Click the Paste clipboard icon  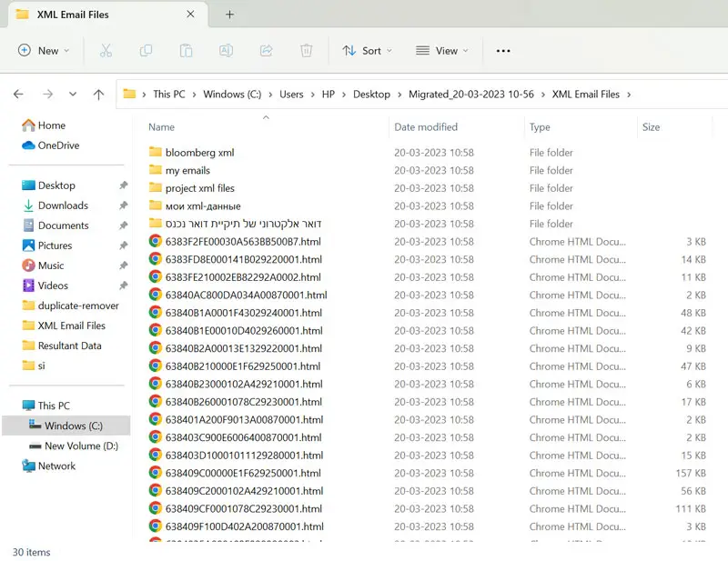click(186, 51)
